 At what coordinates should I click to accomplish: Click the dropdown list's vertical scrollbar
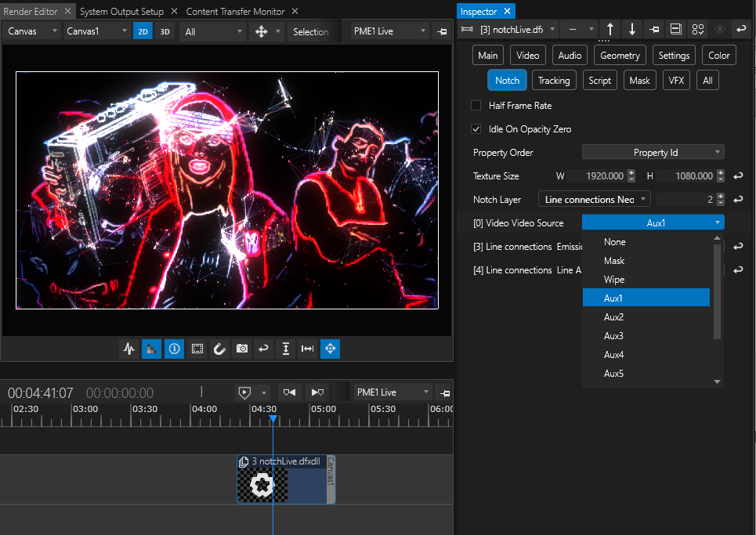pyautogui.click(x=717, y=290)
